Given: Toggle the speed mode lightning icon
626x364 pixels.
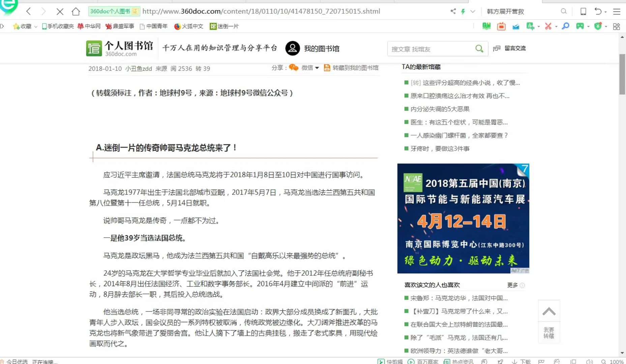Looking at the screenshot, I should [463, 11].
